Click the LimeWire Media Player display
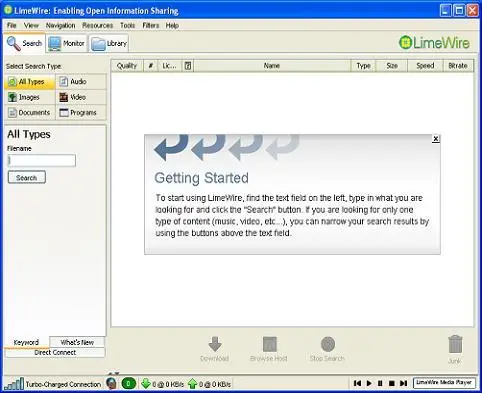 pos(444,383)
